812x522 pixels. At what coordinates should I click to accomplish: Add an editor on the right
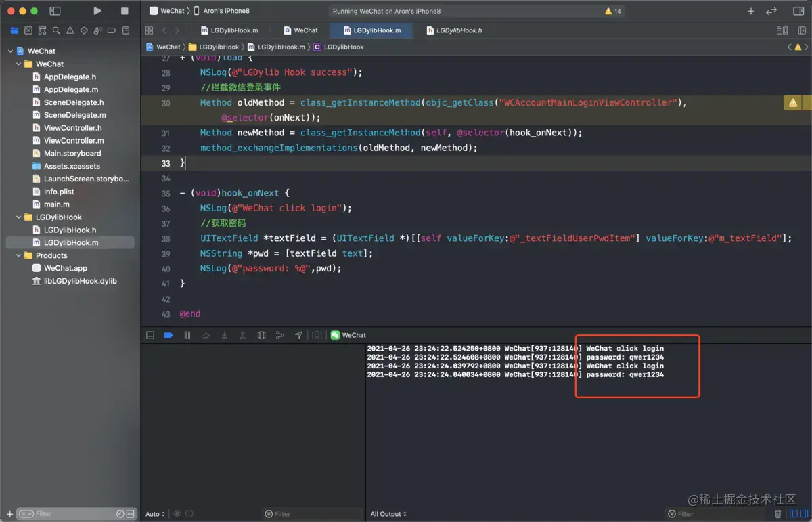coord(801,30)
